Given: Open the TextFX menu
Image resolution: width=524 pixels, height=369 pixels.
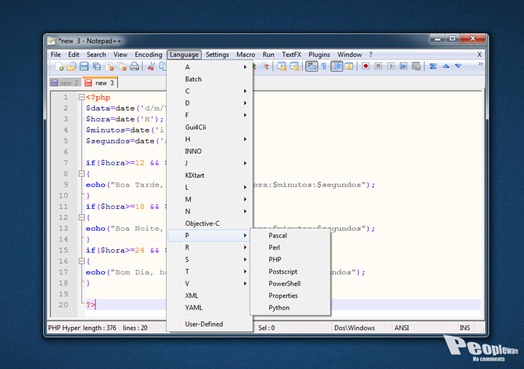Looking at the screenshot, I should pos(291,54).
